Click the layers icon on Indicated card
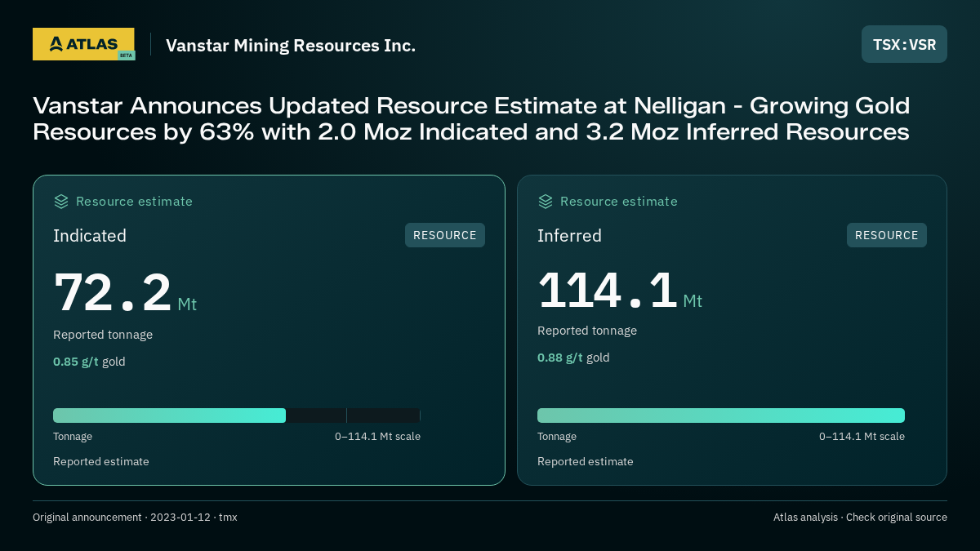 pos(61,202)
